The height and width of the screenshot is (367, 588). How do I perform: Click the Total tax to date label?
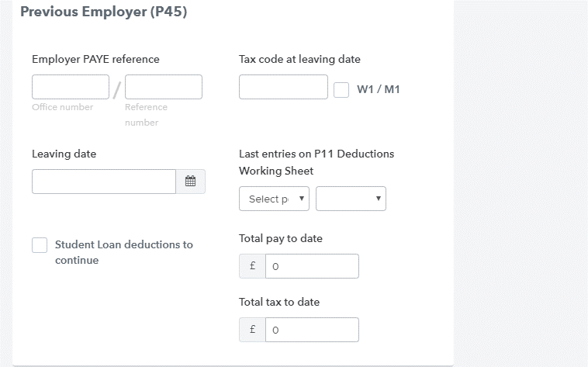pyautogui.click(x=279, y=302)
